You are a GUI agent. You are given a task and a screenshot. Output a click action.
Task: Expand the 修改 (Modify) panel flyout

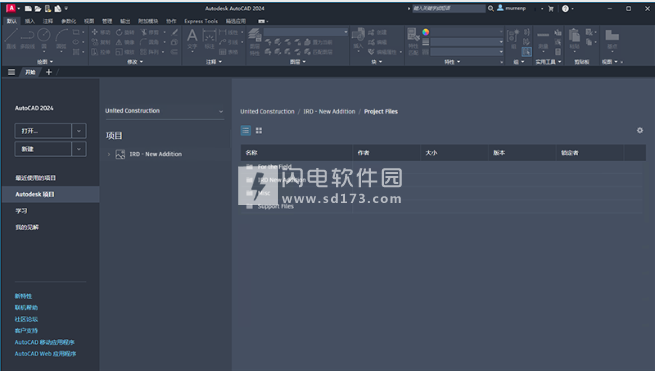pyautogui.click(x=135, y=62)
